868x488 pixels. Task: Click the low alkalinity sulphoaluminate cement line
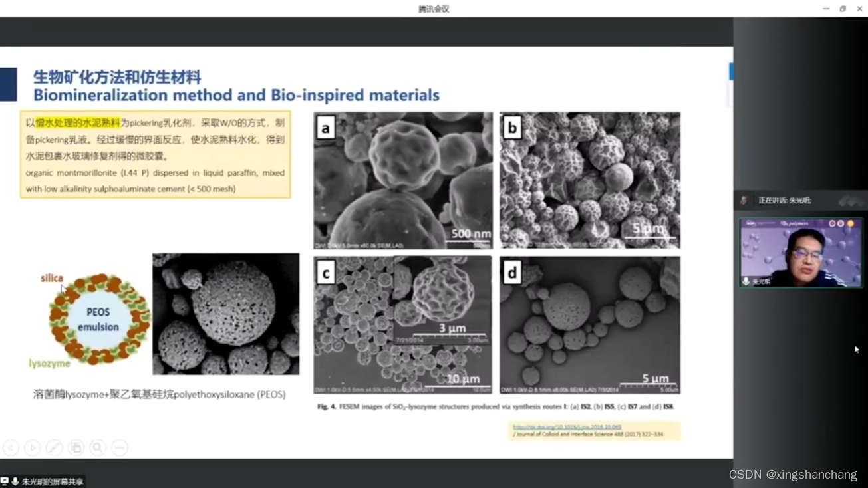(131, 189)
